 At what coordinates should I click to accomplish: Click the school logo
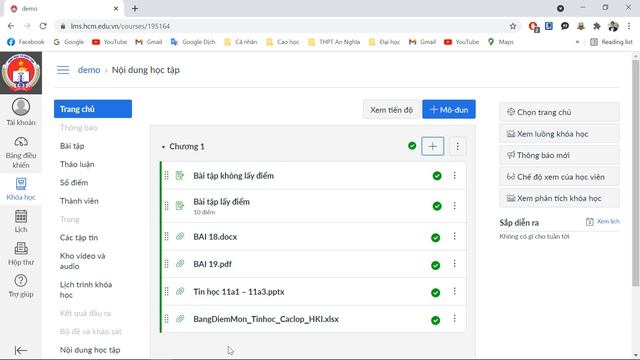coord(21,73)
